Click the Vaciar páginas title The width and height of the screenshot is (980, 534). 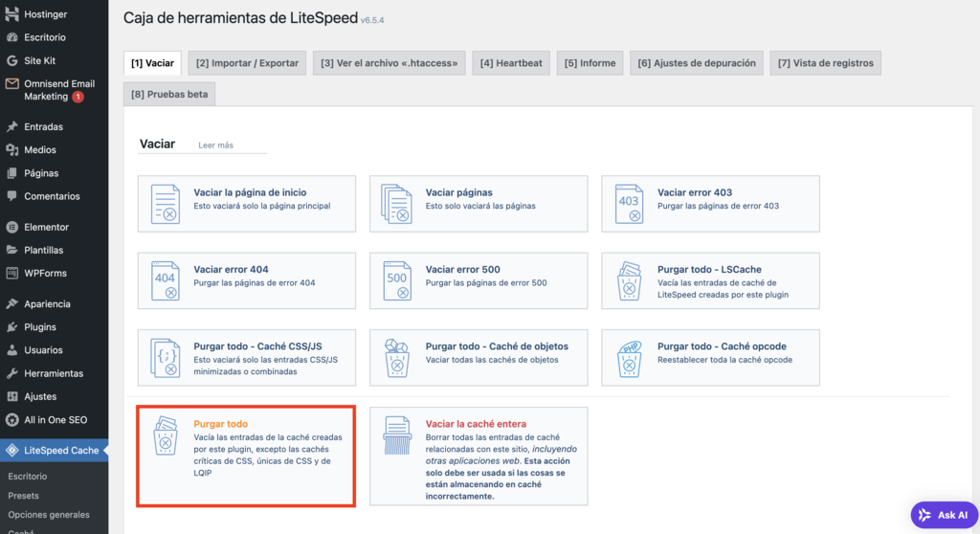(x=458, y=192)
